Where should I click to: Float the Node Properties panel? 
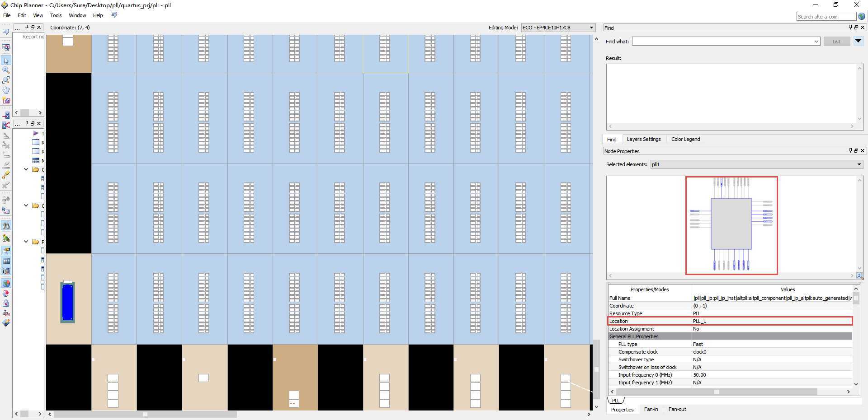[x=856, y=151]
